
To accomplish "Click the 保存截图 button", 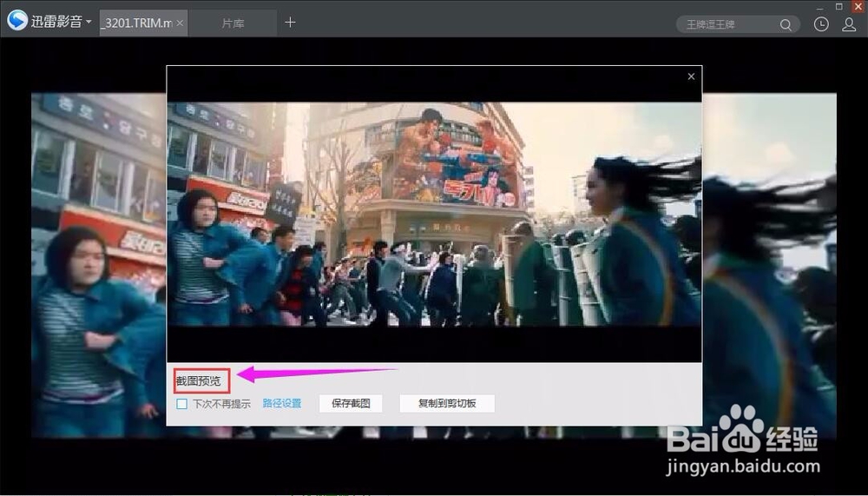I will click(351, 403).
